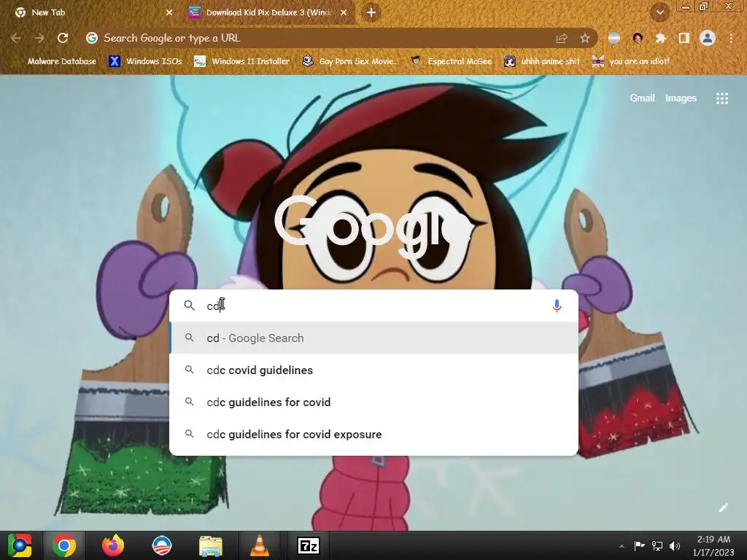This screenshot has width=747, height=560.
Task: Click inside the Google search box
Action: (373, 306)
